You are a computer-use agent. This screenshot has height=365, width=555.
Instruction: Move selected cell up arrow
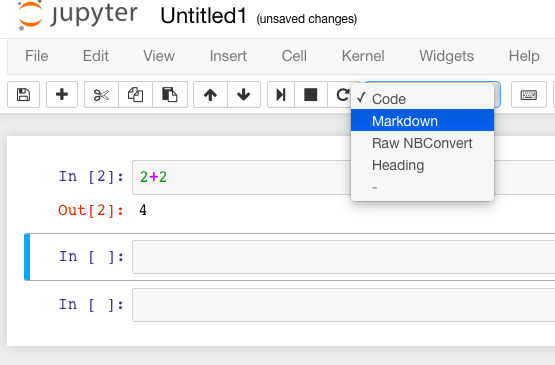[x=210, y=95]
